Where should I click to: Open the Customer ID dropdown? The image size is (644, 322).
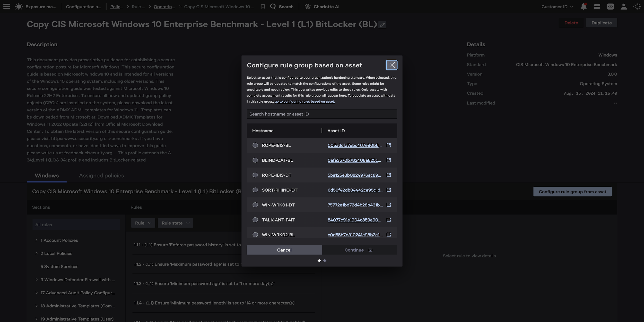click(x=557, y=7)
